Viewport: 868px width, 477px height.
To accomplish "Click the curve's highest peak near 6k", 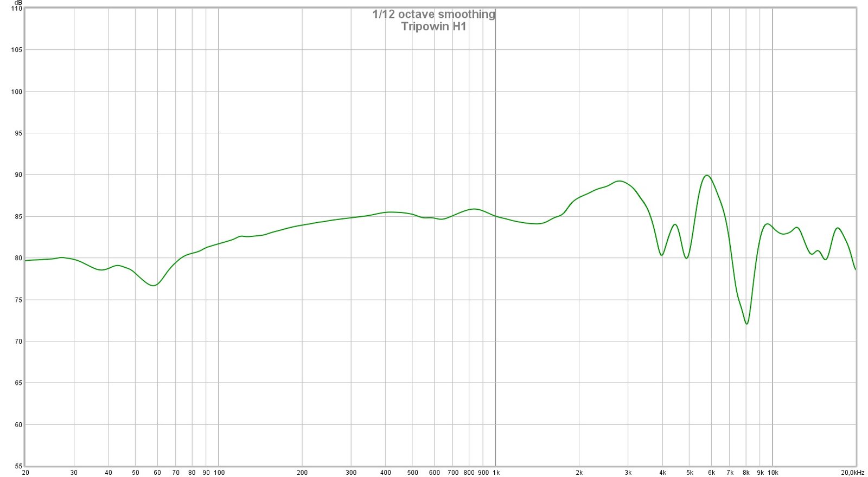I will pos(706,175).
